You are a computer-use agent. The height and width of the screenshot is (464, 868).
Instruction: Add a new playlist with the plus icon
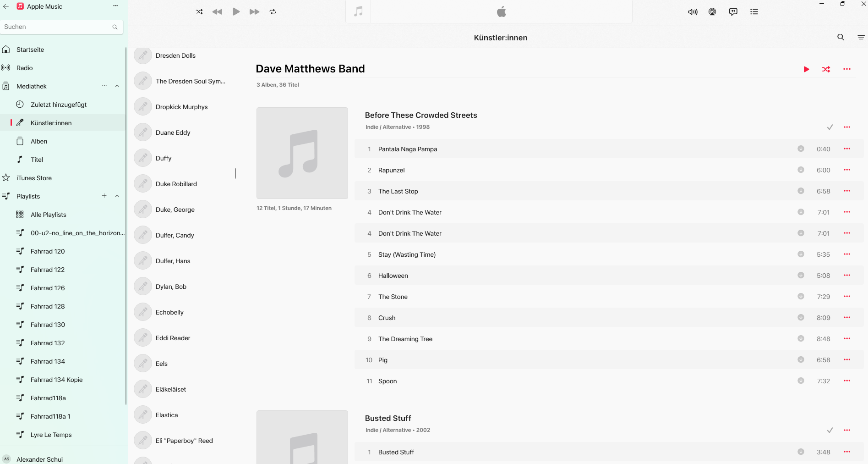click(x=104, y=196)
